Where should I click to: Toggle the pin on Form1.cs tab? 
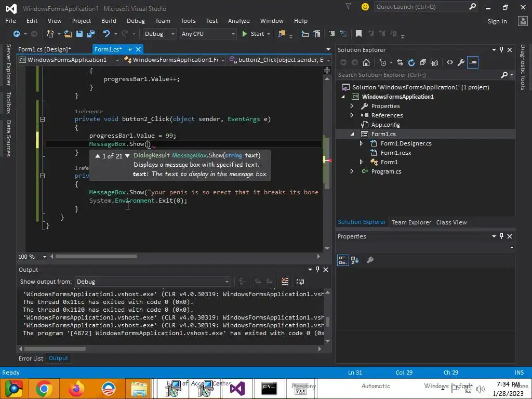pos(129,49)
